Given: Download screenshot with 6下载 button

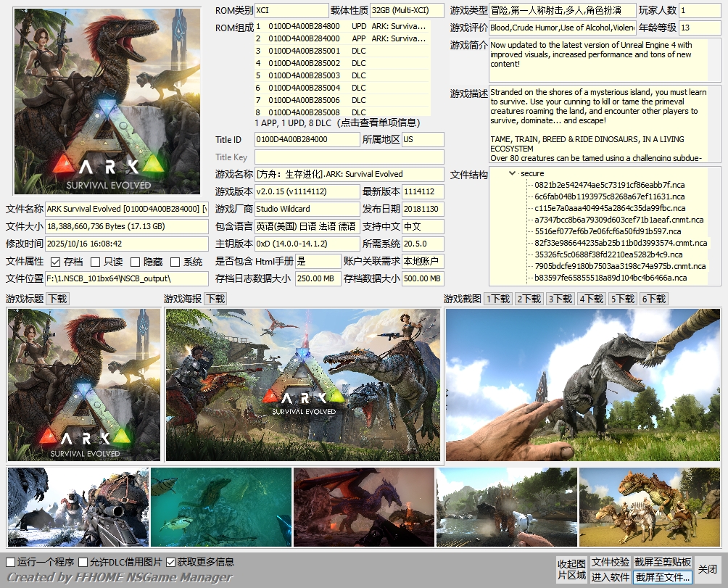Looking at the screenshot, I should tap(654, 299).
